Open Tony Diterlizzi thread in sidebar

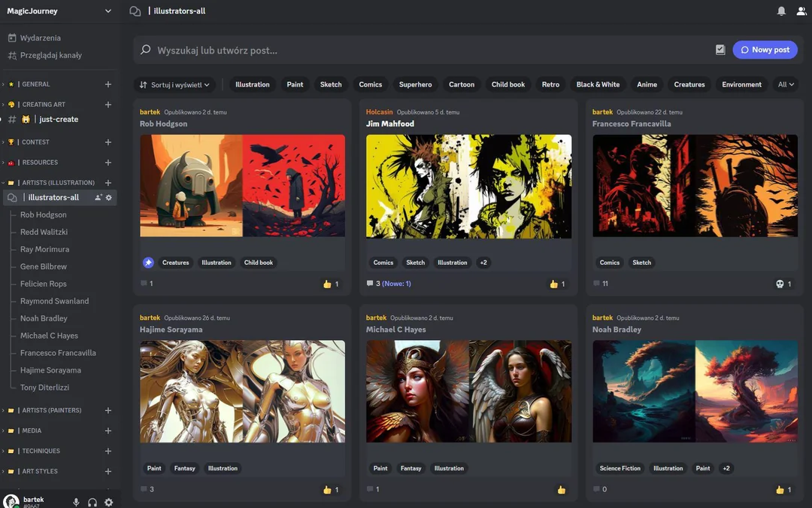click(44, 388)
